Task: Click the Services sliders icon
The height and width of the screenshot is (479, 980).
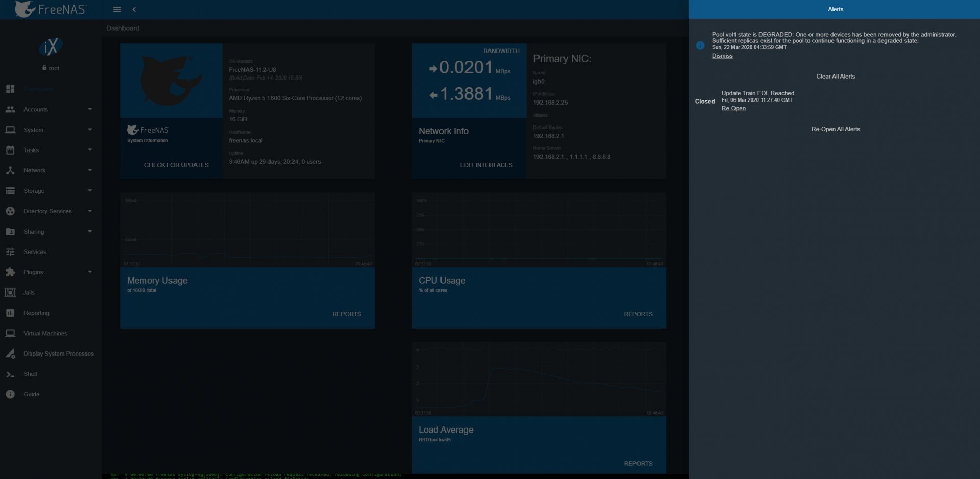Action: point(10,252)
